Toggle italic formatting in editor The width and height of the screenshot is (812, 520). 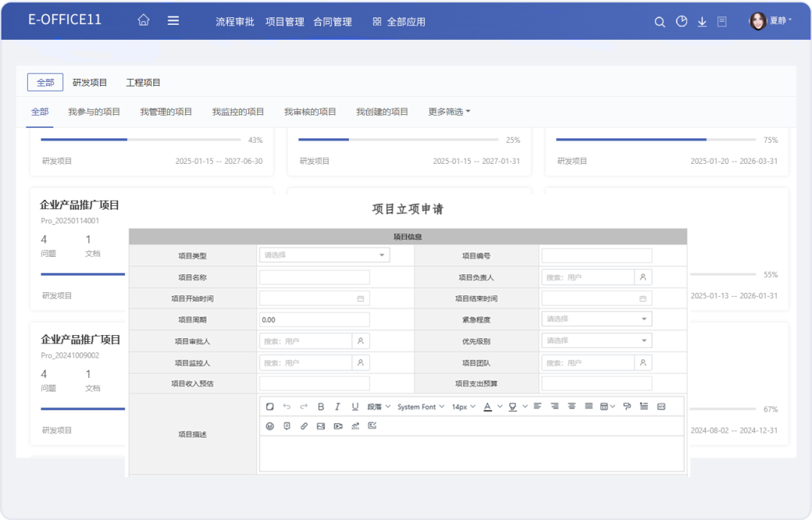coord(338,407)
